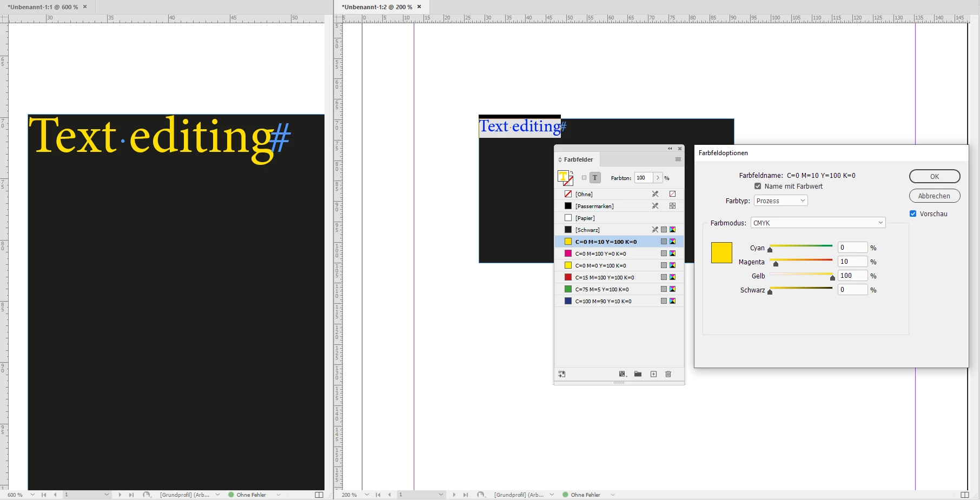Toggle formatting affects text T button
Screen dimensions: 980x500
coord(595,178)
